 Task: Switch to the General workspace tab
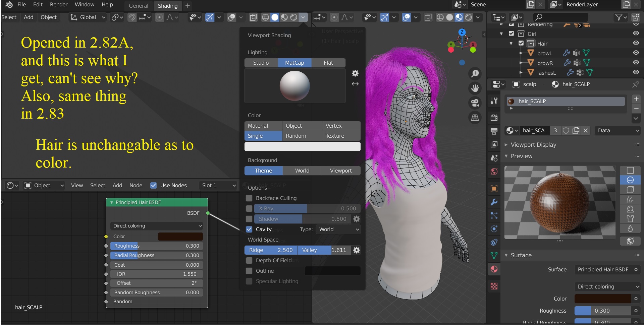point(138,6)
